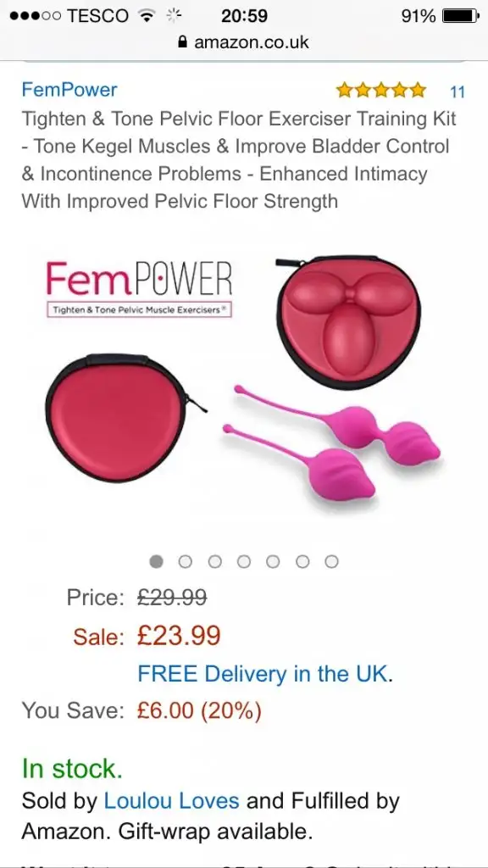Tap the padlock icon beside amazon.co.uk

click(x=183, y=42)
